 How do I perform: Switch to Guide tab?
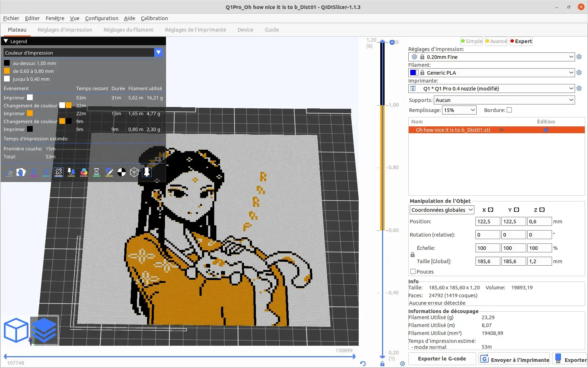(x=272, y=30)
